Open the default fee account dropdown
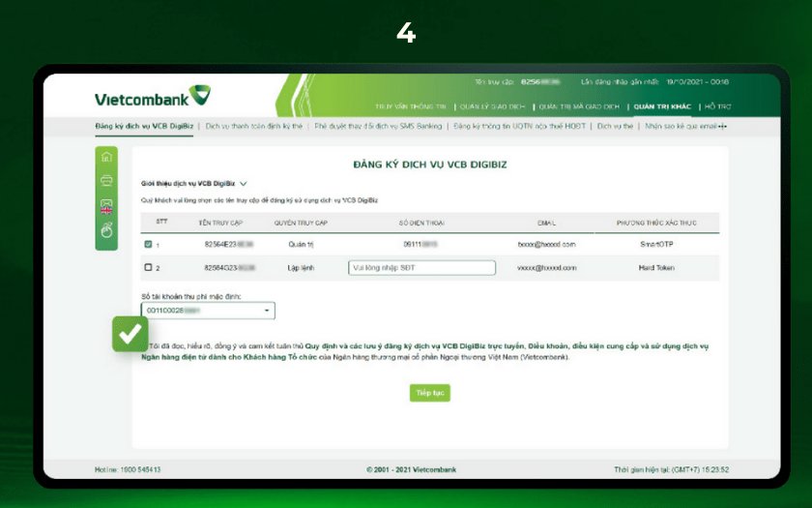This screenshot has height=508, width=812. 208,311
